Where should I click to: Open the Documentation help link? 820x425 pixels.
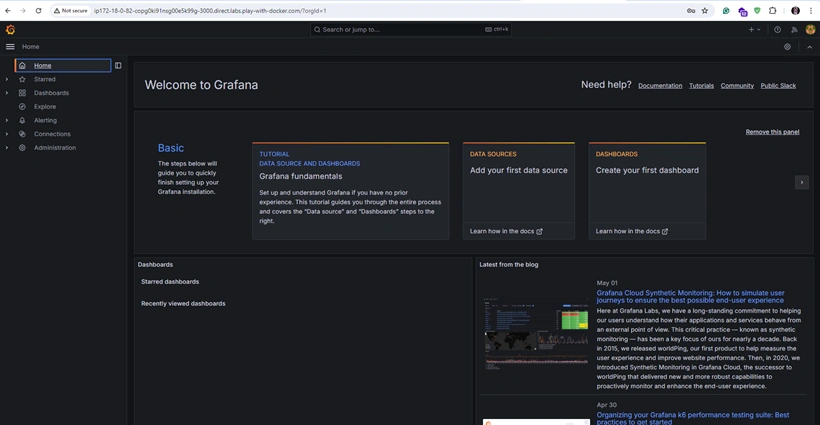[660, 86]
